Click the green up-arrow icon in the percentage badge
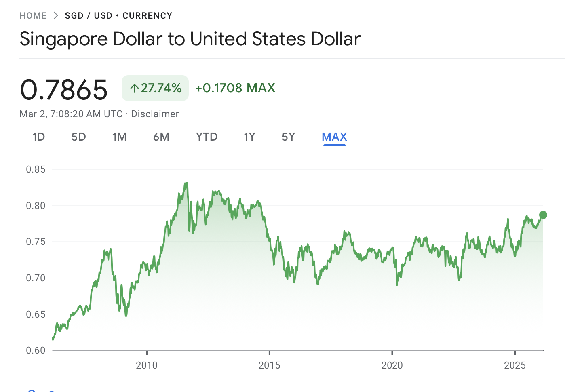The width and height of the screenshot is (565, 392). [x=135, y=88]
